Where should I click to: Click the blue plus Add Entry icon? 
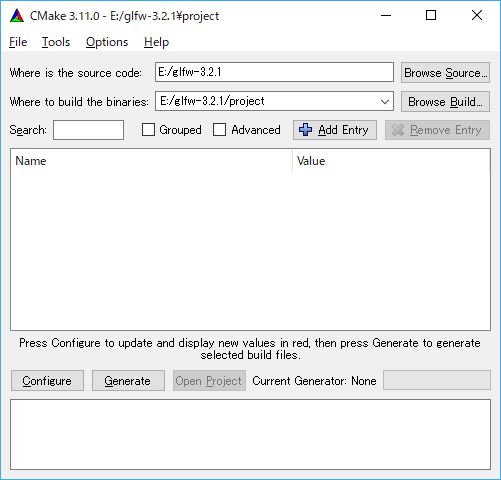(305, 130)
